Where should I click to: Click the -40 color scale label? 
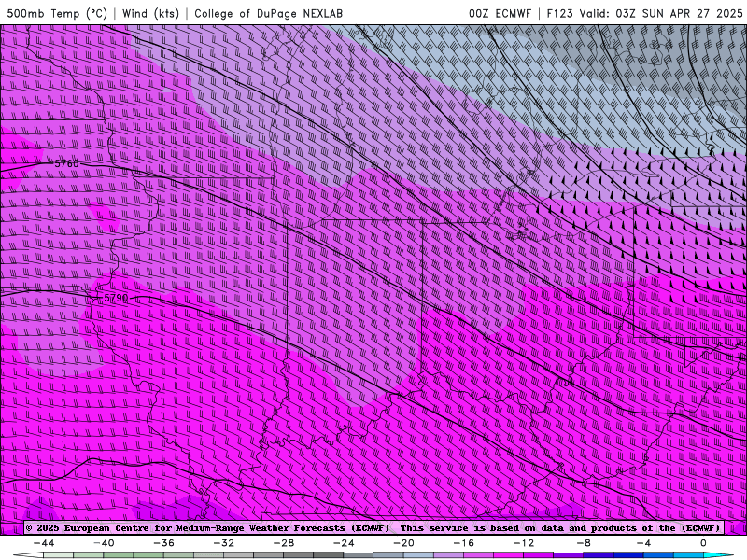pyautogui.click(x=104, y=543)
